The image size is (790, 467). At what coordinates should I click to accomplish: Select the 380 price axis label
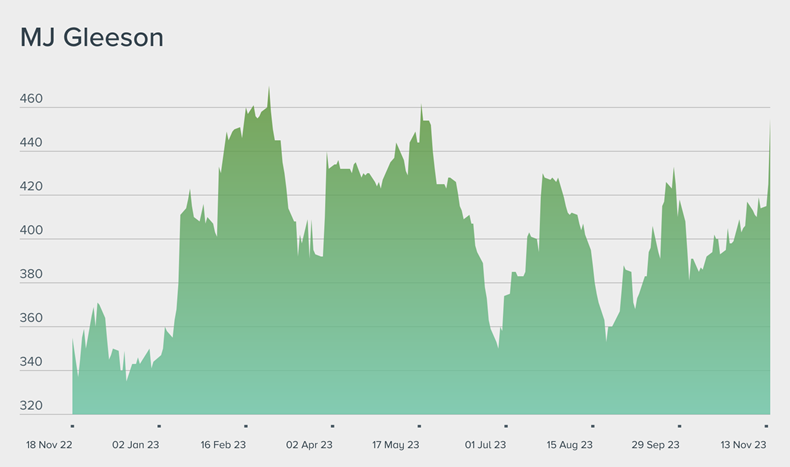pos(32,276)
